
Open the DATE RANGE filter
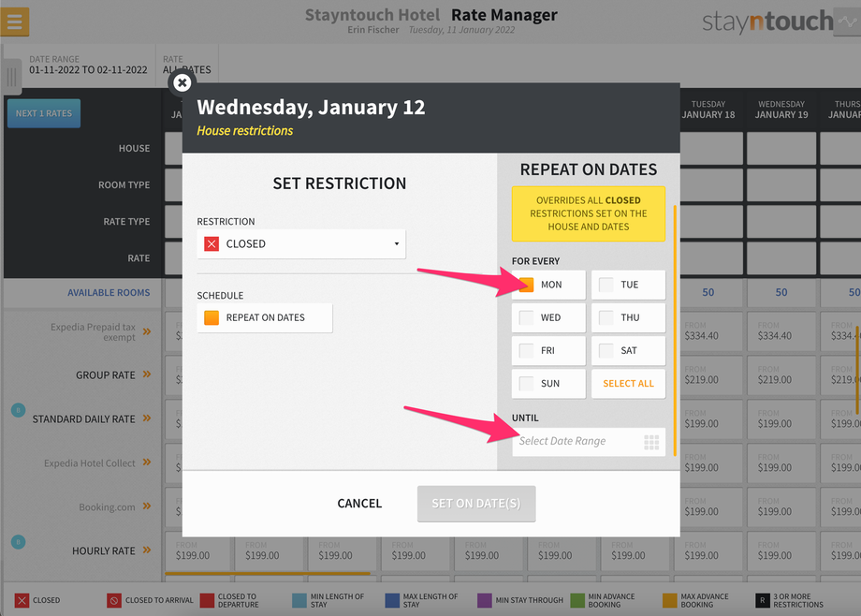(88, 65)
